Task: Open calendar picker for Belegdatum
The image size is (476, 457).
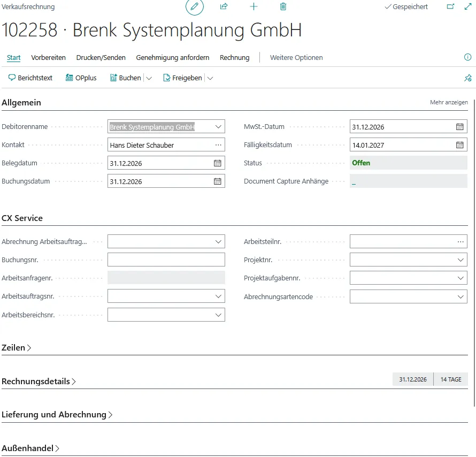Action: click(x=217, y=163)
